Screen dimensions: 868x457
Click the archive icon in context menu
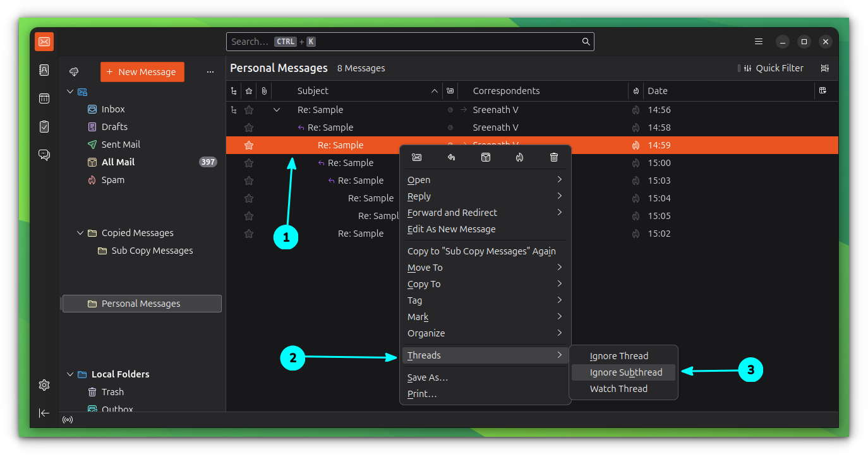[486, 157]
